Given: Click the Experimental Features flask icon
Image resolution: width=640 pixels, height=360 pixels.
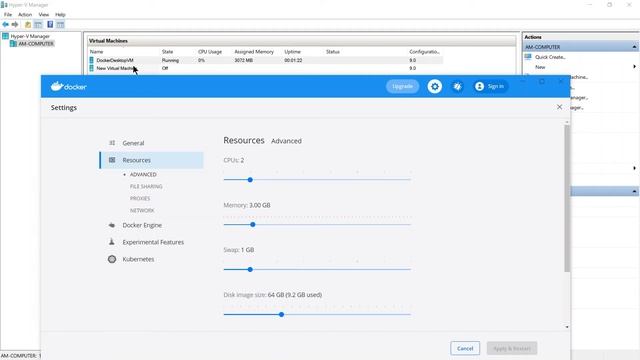Looking at the screenshot, I should tap(112, 242).
